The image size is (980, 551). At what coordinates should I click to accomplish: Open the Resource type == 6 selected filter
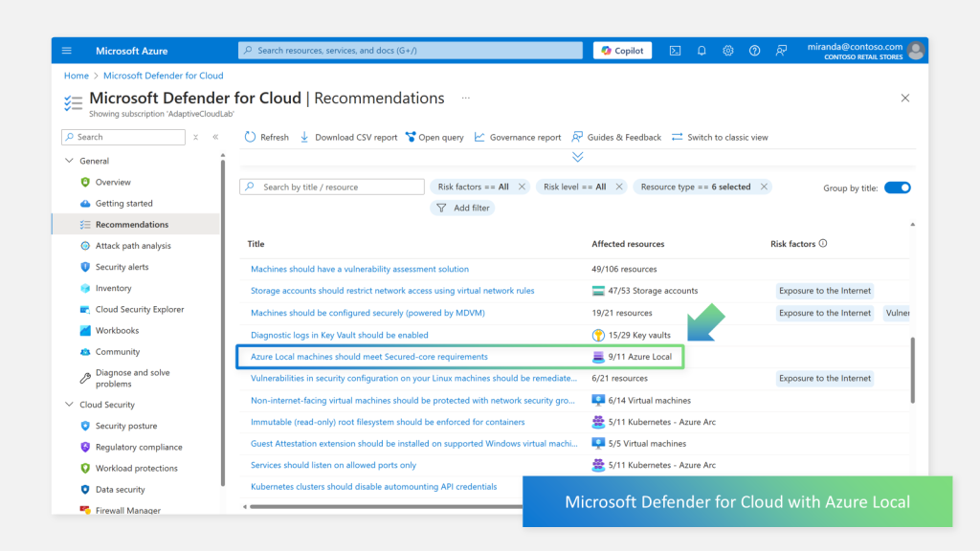[x=696, y=187]
